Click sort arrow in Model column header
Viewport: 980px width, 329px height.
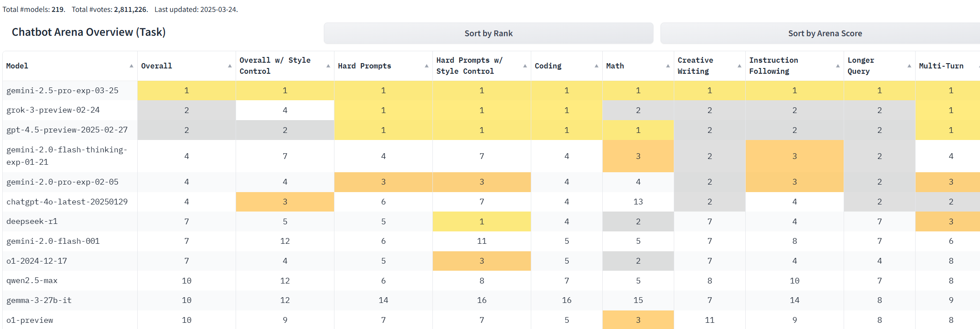pos(131,66)
